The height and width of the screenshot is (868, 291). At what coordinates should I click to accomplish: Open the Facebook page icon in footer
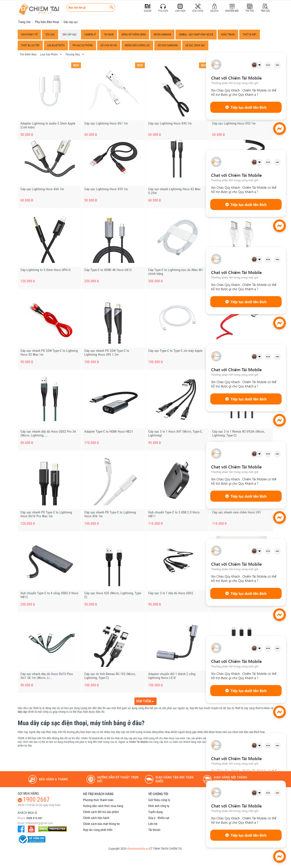pos(21,829)
